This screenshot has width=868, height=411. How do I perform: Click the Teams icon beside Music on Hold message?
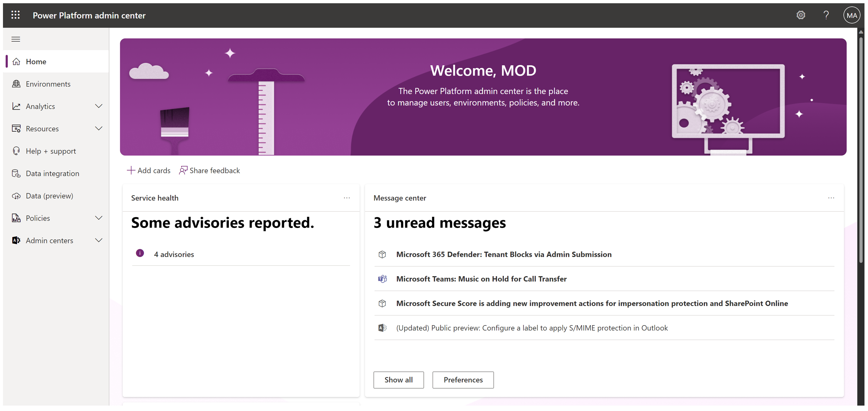click(382, 279)
